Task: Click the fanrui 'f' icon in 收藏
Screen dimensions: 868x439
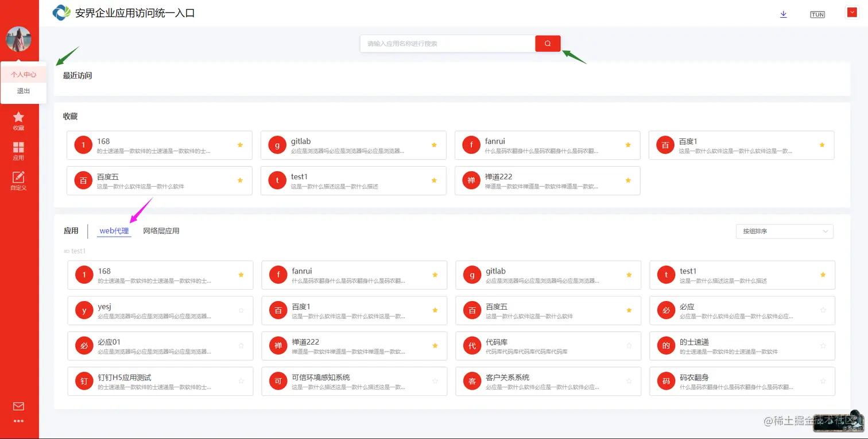Action: pos(471,145)
